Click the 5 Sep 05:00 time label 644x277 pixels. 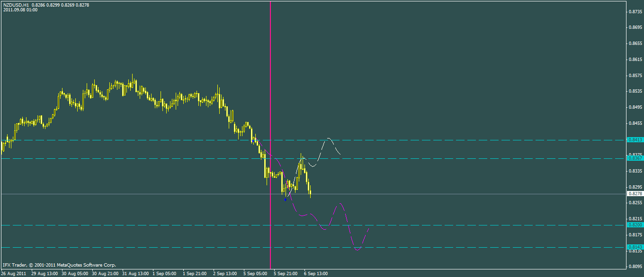point(255,274)
